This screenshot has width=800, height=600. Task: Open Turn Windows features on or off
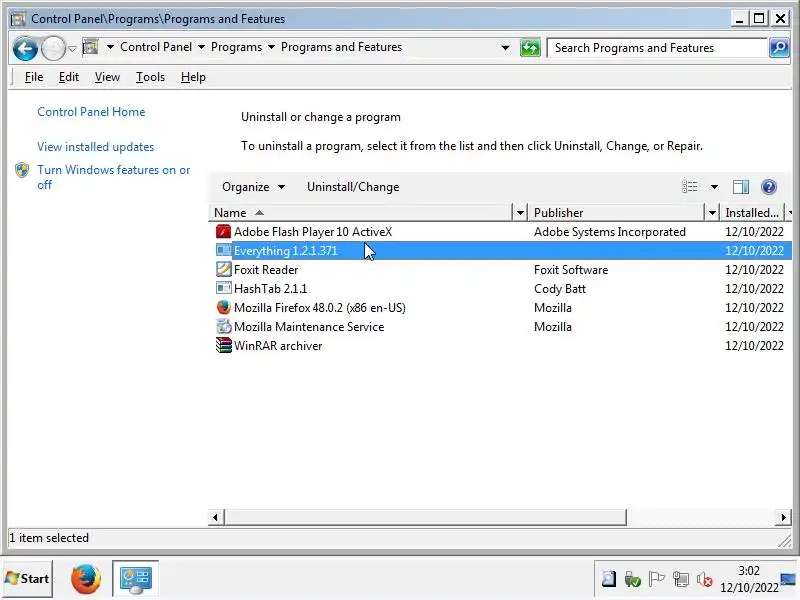pos(113,177)
